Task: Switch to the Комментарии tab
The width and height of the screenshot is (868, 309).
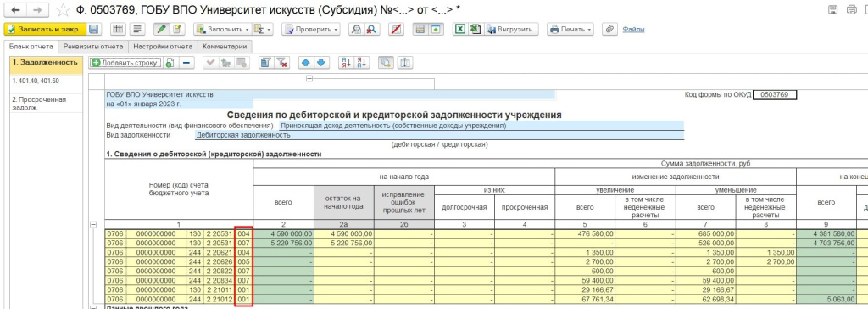Action: 225,47
